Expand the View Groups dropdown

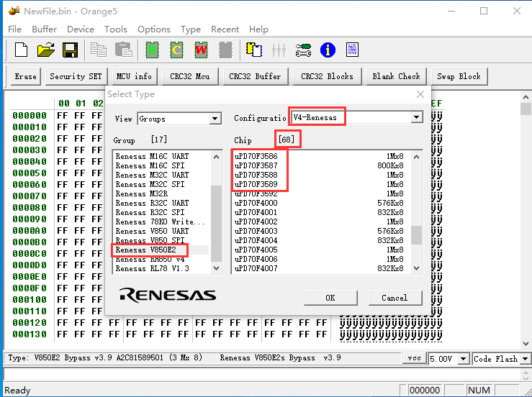[215, 119]
